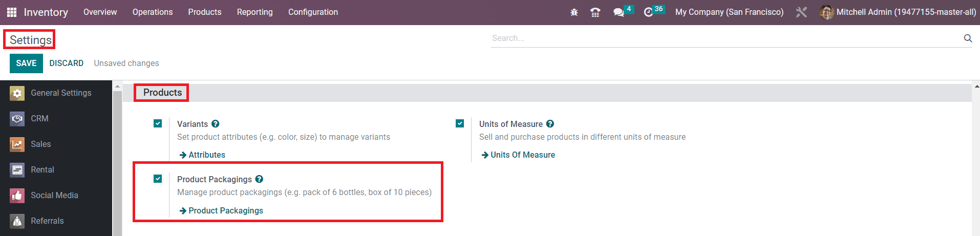Open the conversations chat icon

pyautogui.click(x=619, y=12)
